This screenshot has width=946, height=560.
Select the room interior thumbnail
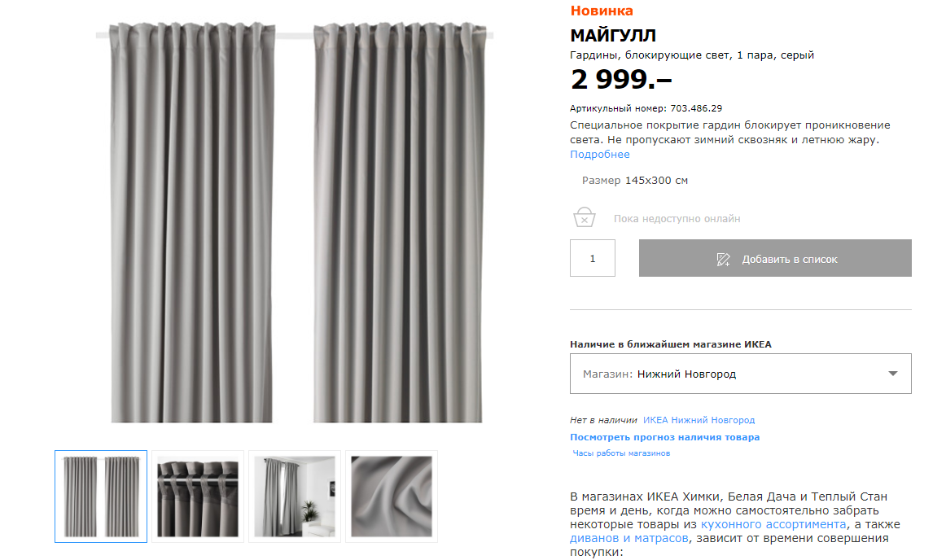[x=295, y=496]
